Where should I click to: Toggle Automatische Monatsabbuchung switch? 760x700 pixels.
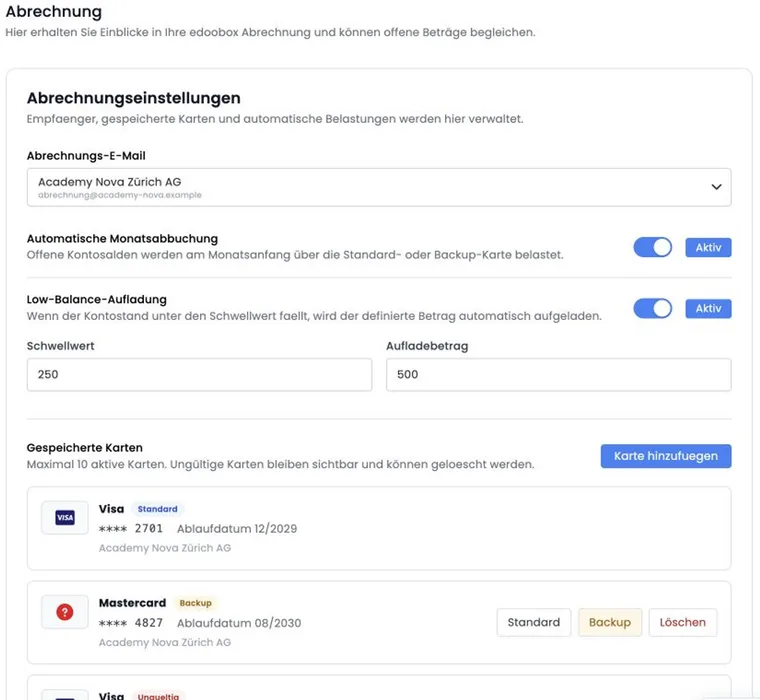click(652, 247)
